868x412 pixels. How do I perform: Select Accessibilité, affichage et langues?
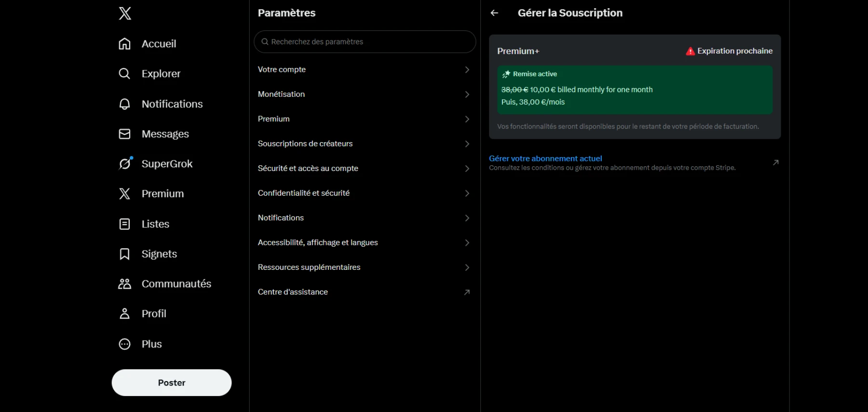point(318,242)
